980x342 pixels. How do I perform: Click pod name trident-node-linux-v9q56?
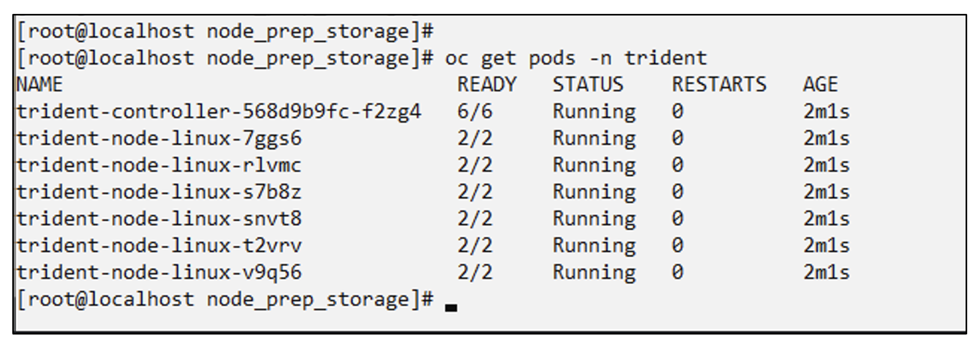pos(159,272)
